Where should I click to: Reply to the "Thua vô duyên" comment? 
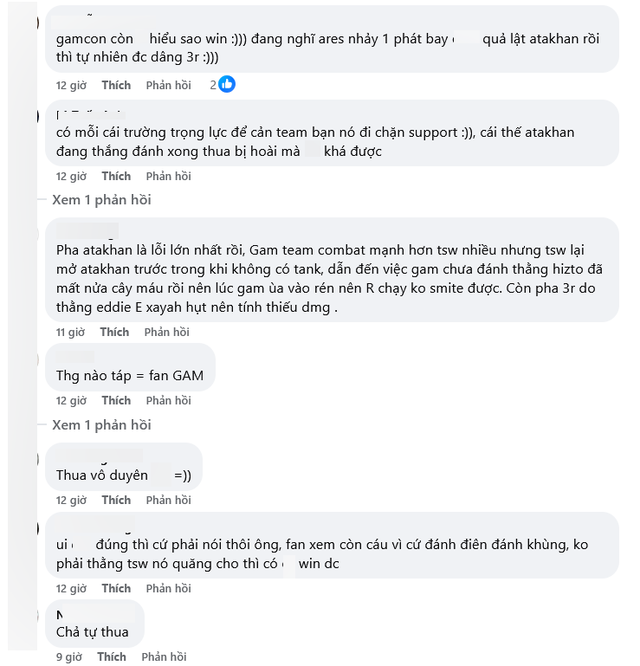tap(168, 500)
